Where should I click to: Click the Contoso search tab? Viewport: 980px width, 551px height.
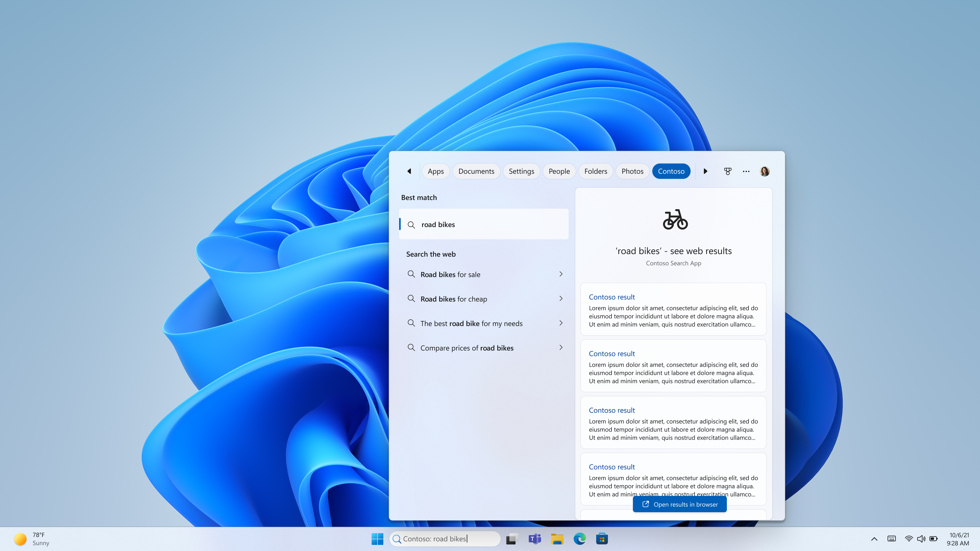coord(671,171)
